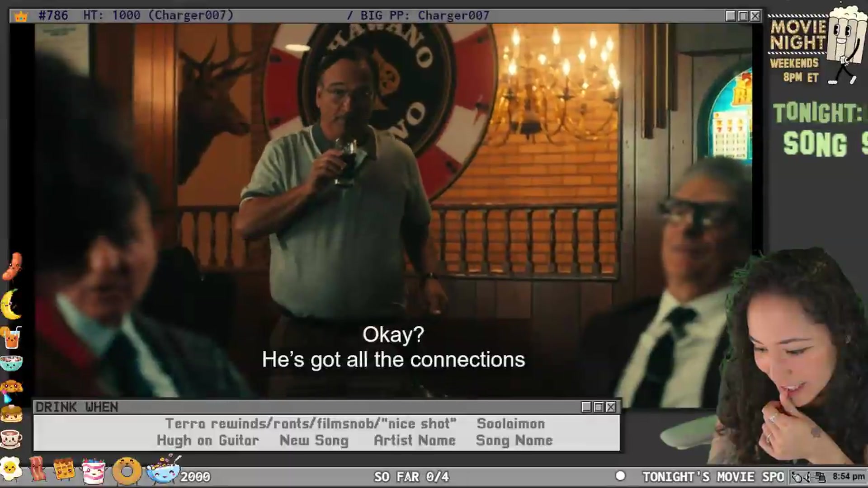868x488 pixels.
Task: Click the waffle character icon
Action: coord(64,470)
